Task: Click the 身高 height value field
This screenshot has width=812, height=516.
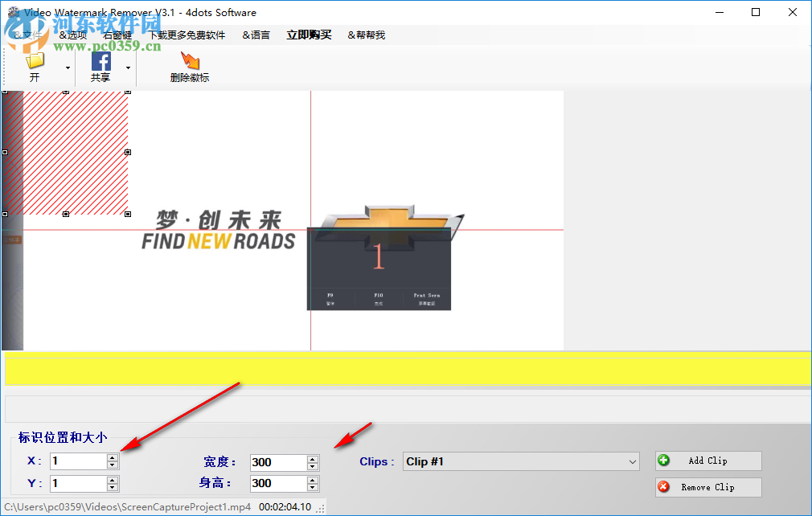Action: 277,483
